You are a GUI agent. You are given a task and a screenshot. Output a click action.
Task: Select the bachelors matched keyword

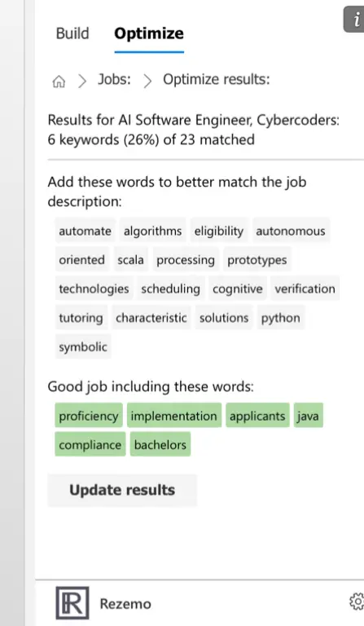point(160,444)
